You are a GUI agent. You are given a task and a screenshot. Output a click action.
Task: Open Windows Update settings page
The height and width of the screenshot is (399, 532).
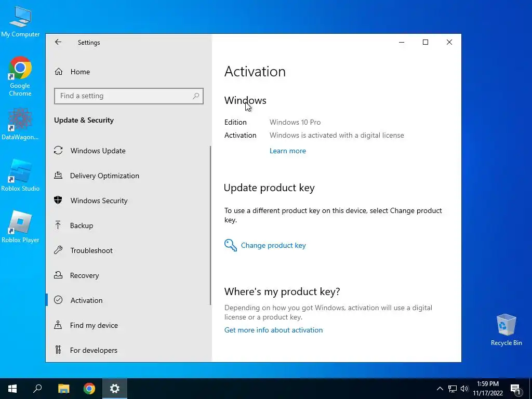point(98,151)
